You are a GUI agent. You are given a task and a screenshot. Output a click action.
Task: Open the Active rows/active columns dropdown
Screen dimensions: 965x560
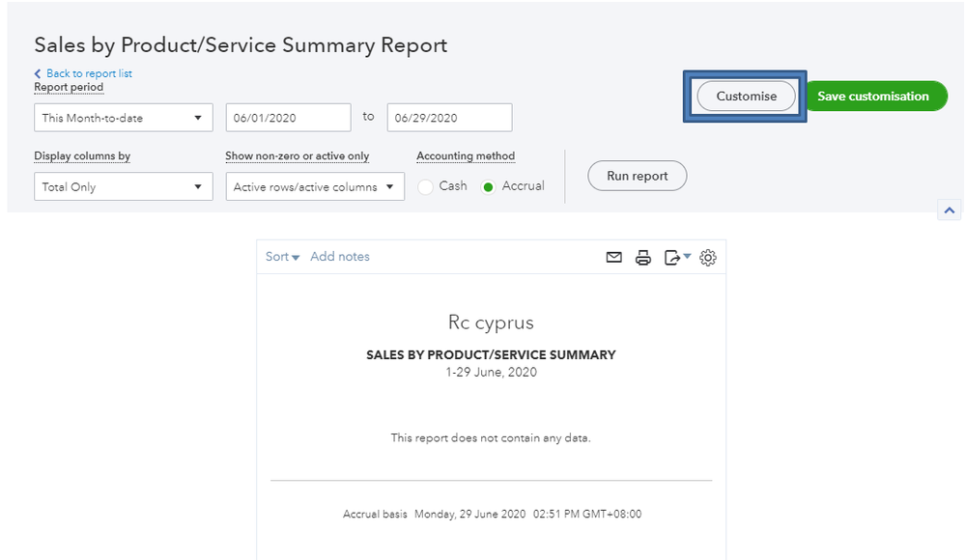coord(315,185)
